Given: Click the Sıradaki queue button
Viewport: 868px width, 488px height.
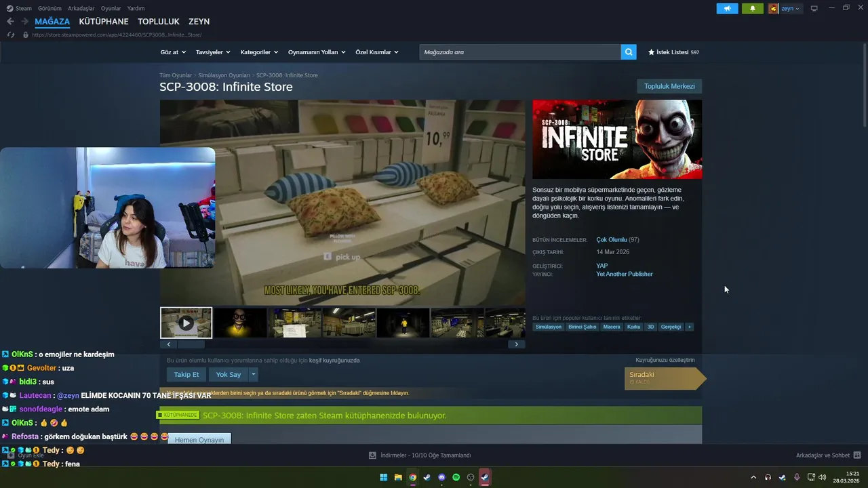Looking at the screenshot, I should click(x=665, y=378).
